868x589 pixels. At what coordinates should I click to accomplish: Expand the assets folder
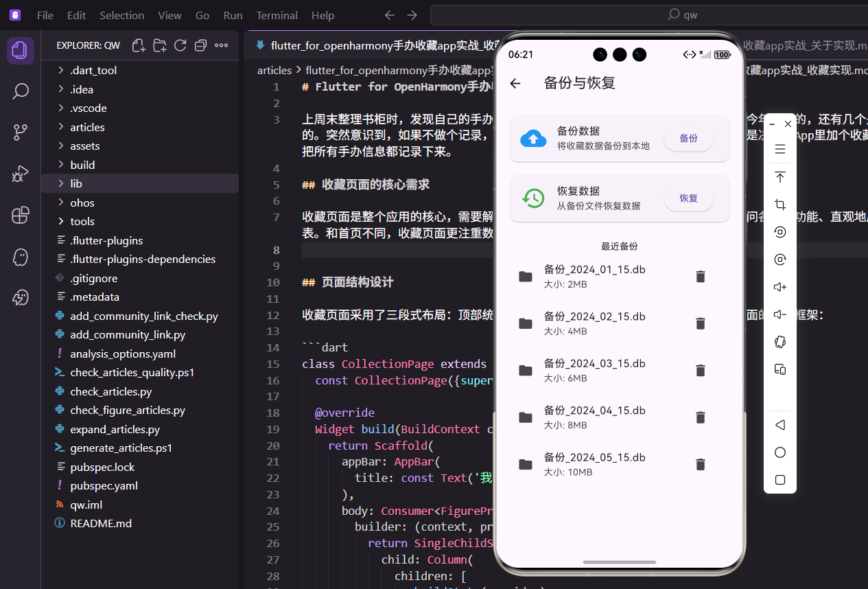pyautogui.click(x=140, y=146)
